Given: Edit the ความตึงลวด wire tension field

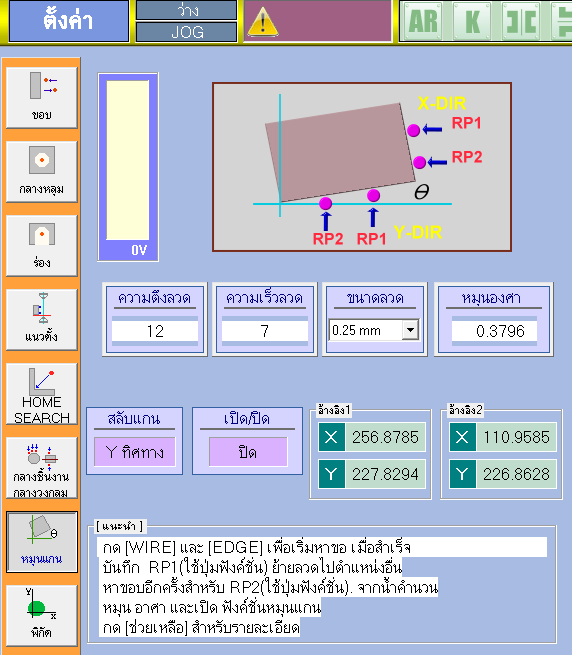Looking at the screenshot, I should 155,331.
